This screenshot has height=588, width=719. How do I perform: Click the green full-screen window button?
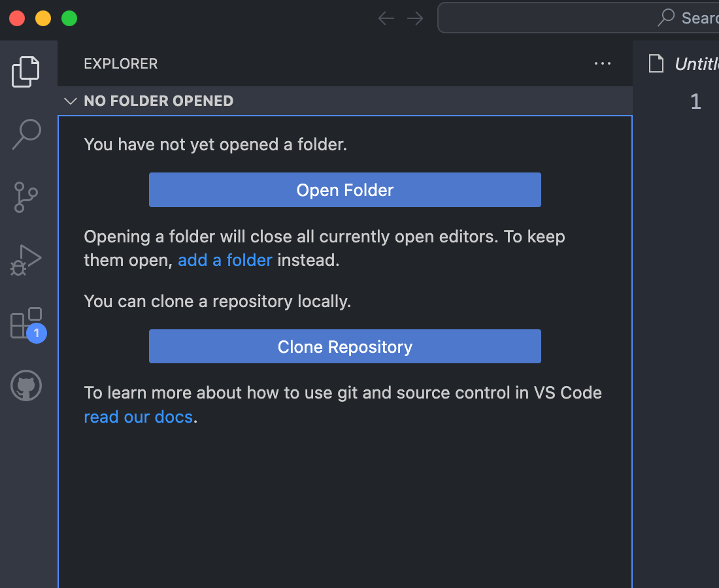pos(69,18)
